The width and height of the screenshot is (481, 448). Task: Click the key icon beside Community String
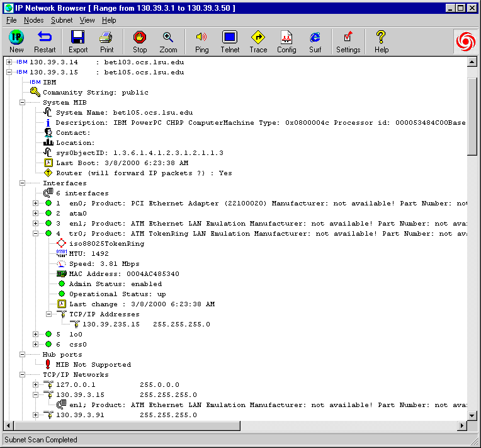[35, 92]
